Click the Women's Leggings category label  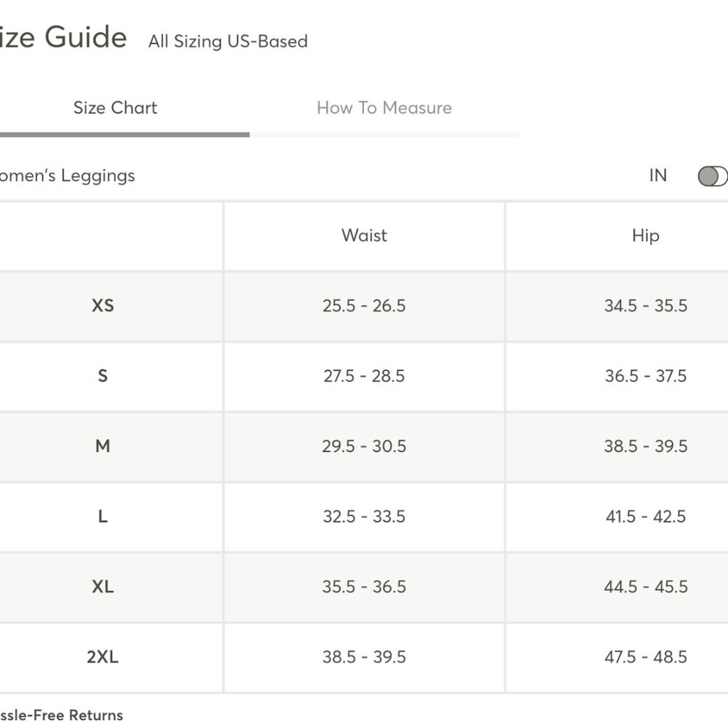[66, 176]
